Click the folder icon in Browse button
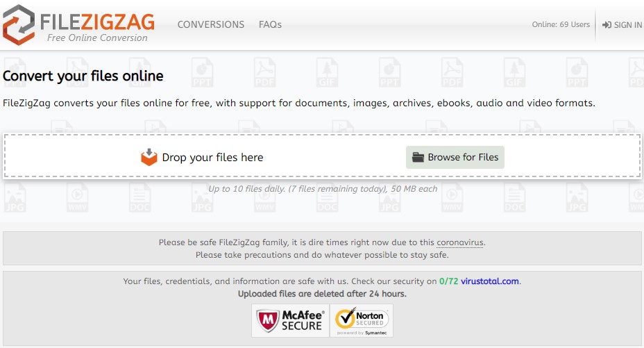The height and width of the screenshot is (348, 644). click(418, 158)
